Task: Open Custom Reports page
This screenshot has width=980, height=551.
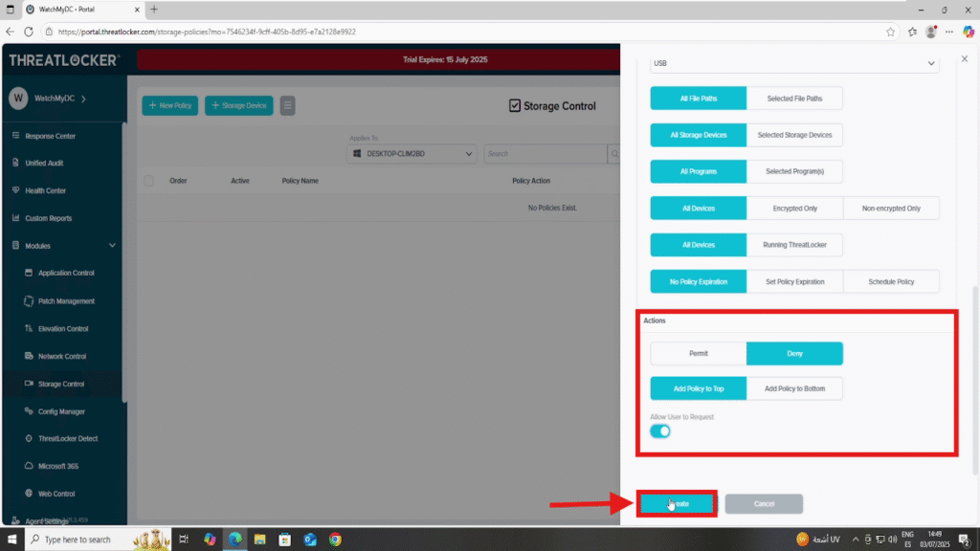Action: pos(48,218)
